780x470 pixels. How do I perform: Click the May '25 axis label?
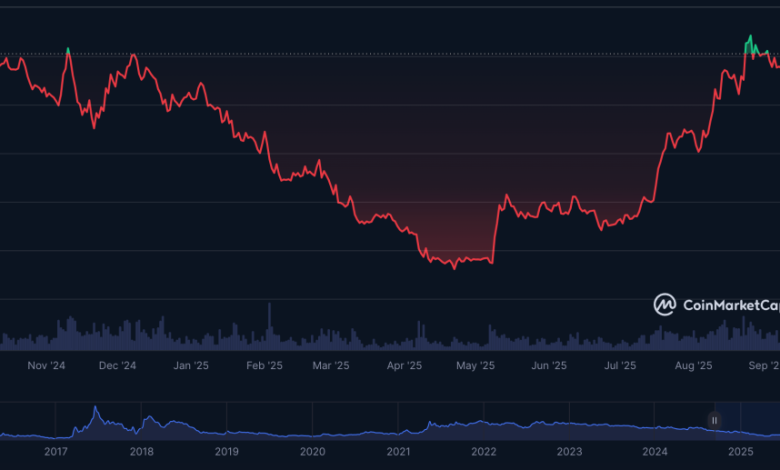tap(476, 366)
